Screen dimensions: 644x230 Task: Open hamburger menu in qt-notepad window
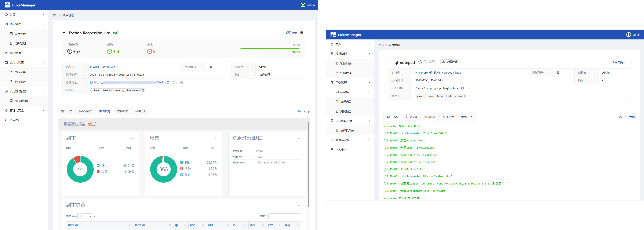point(628,62)
